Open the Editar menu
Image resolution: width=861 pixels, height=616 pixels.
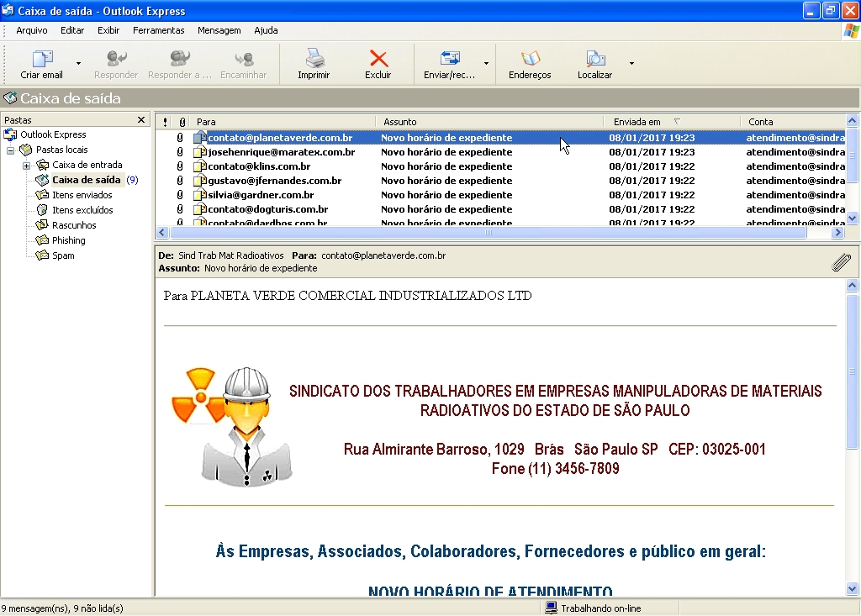(72, 30)
